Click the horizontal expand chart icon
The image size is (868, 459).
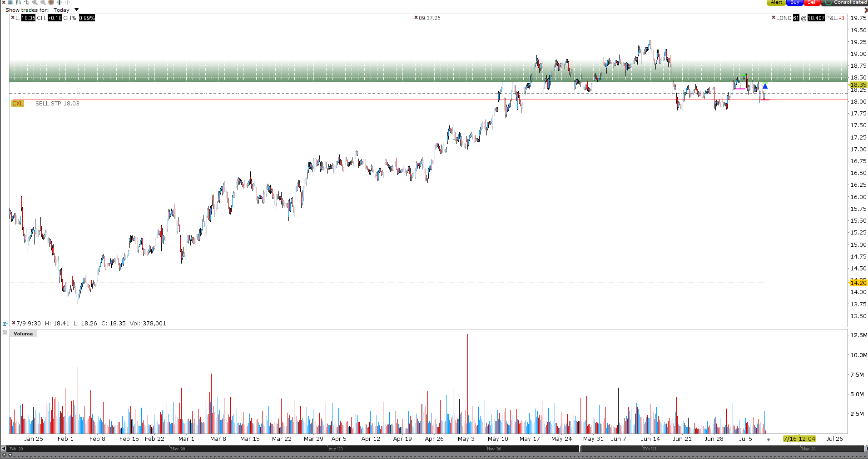pyautogui.click(x=59, y=2)
